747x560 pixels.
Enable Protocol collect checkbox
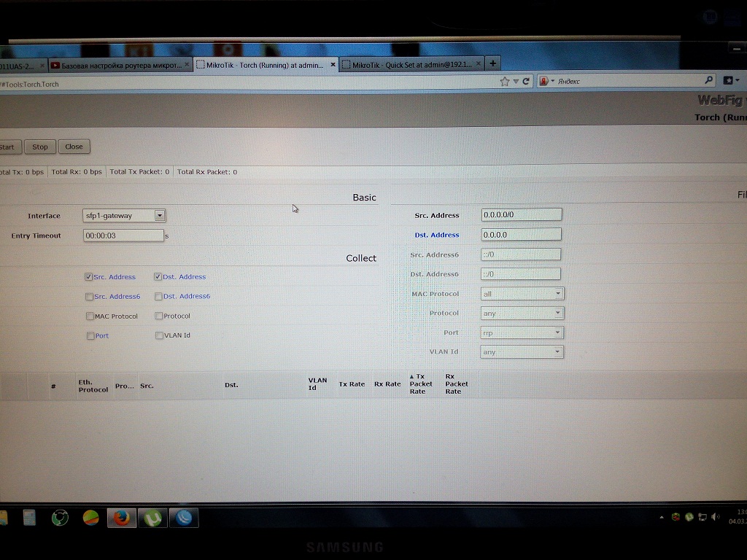(158, 316)
